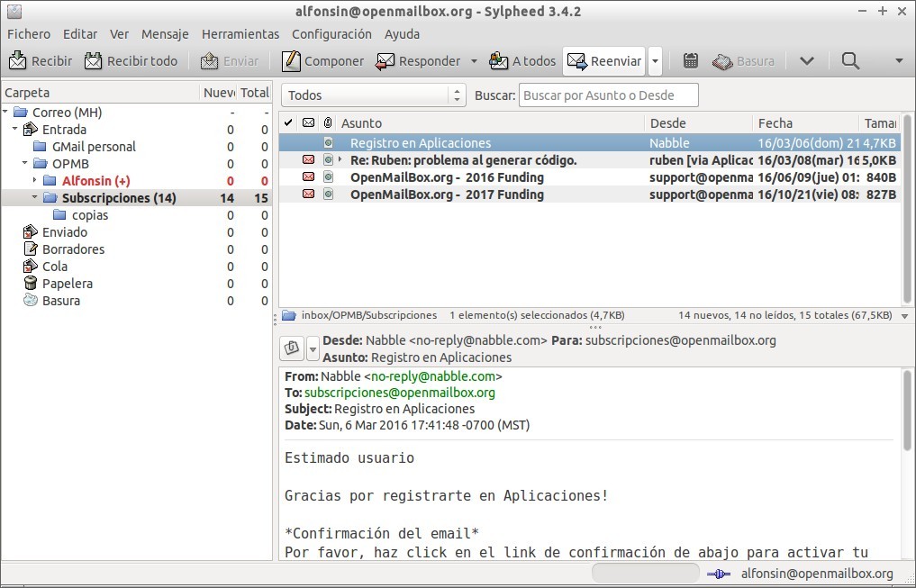Viewport: 916px width, 588px height.
Task: Open the Ayuda menu
Action: click(402, 34)
